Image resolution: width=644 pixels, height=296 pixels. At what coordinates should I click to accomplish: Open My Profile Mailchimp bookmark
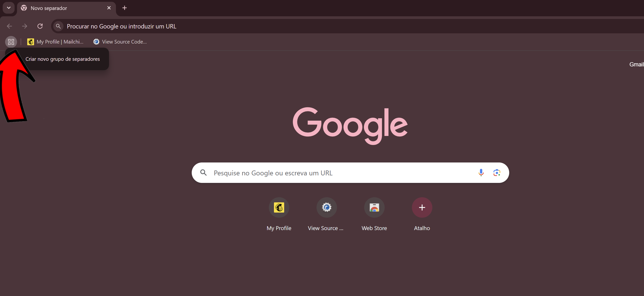tap(55, 42)
